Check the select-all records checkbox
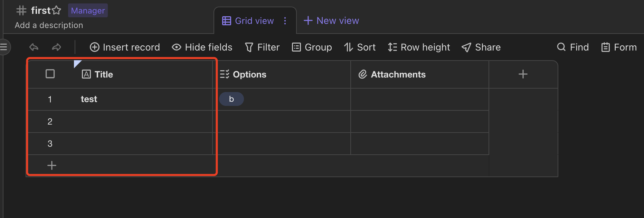 pyautogui.click(x=50, y=74)
